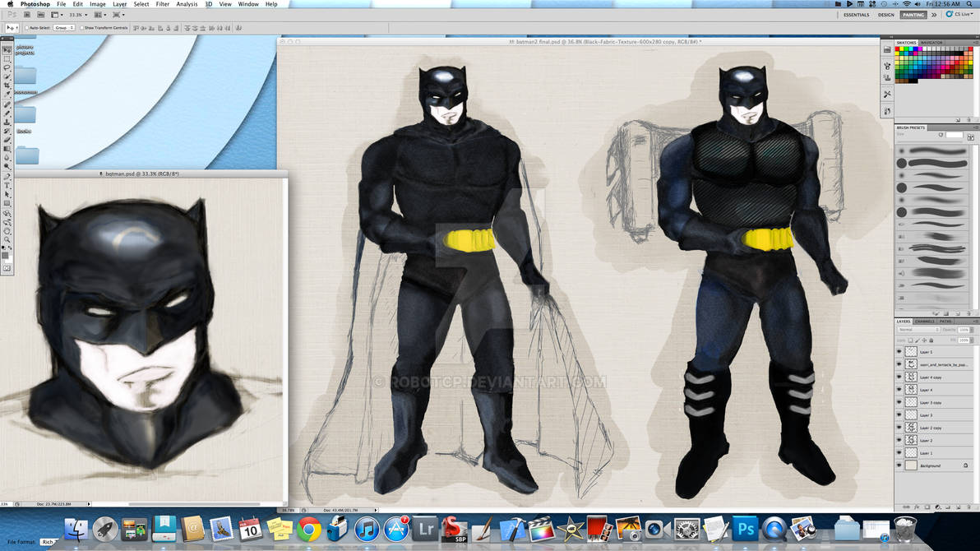The height and width of the screenshot is (551, 980).
Task: Select the Quick Selection tool
Action: click(x=7, y=76)
